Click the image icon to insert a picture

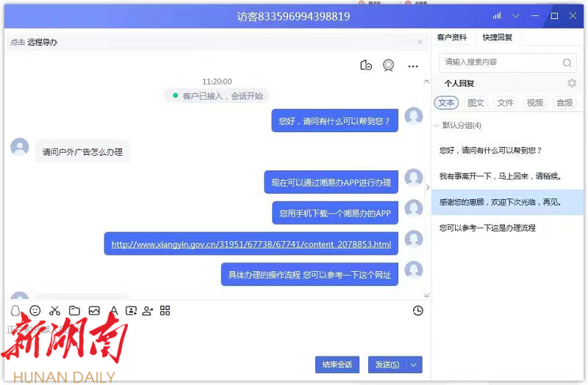[94, 311]
